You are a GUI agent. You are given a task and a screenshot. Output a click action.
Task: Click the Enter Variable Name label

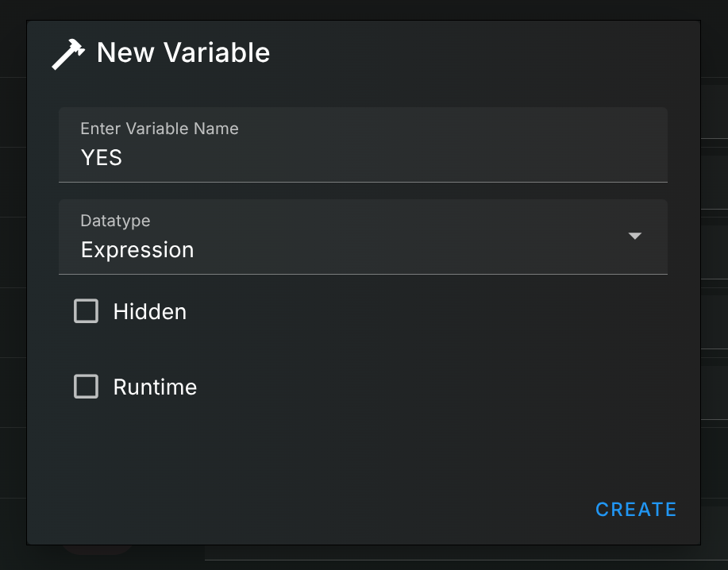[x=159, y=129]
